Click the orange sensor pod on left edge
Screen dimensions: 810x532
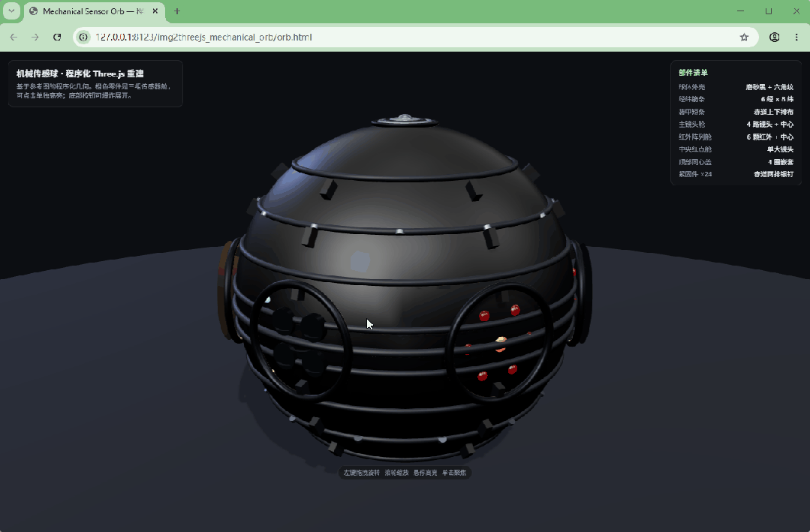coord(224,291)
